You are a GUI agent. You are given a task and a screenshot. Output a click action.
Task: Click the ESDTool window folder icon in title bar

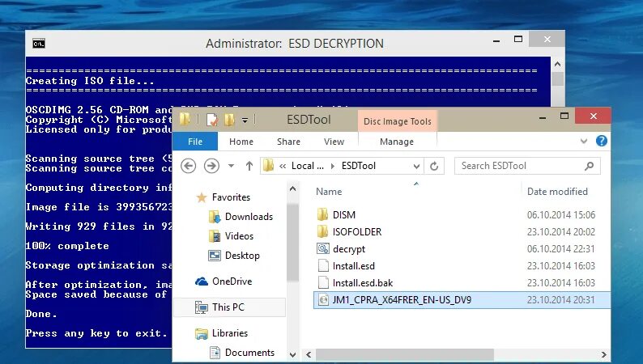click(185, 119)
